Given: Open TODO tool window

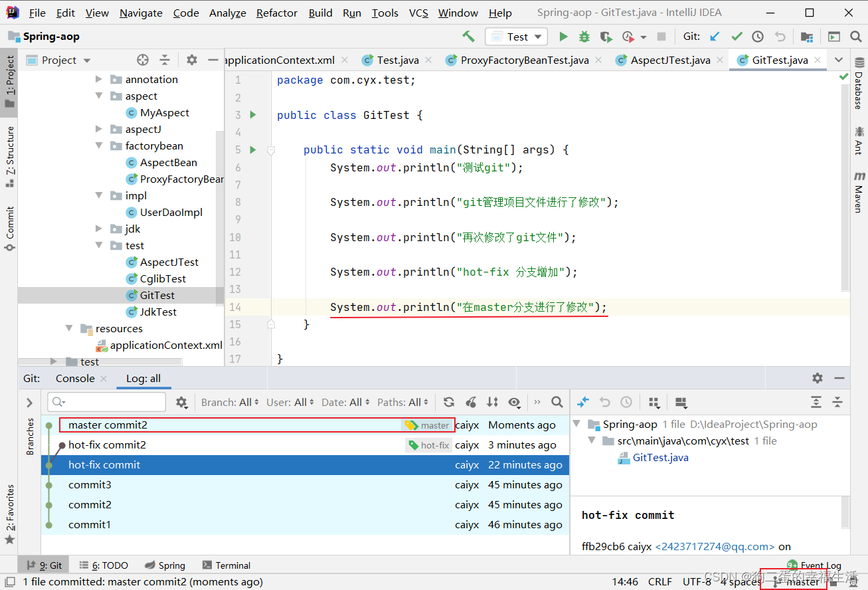Looking at the screenshot, I should [104, 565].
